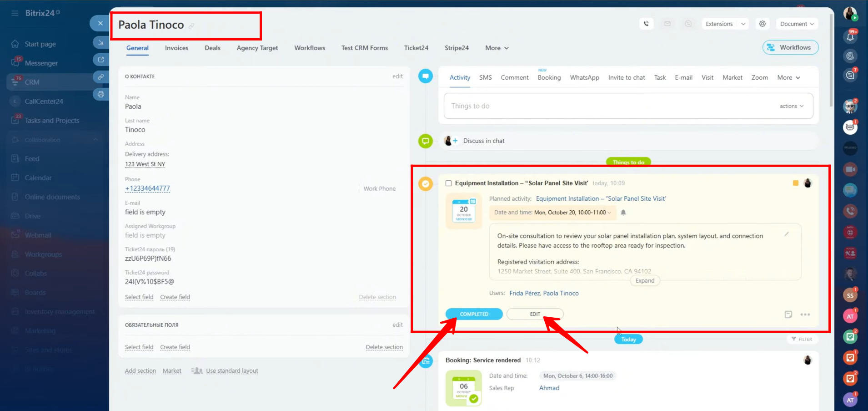
Task: Open the settings gear icon
Action: point(763,24)
